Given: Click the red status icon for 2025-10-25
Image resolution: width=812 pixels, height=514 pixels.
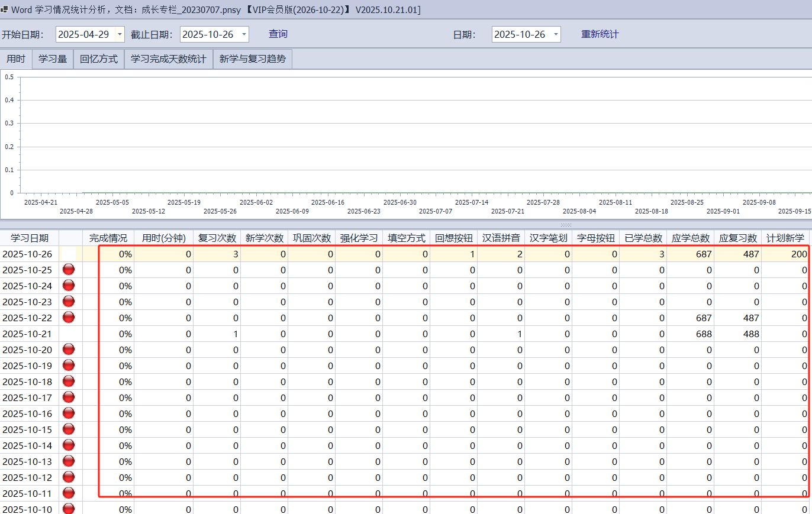Looking at the screenshot, I should click(x=69, y=270).
